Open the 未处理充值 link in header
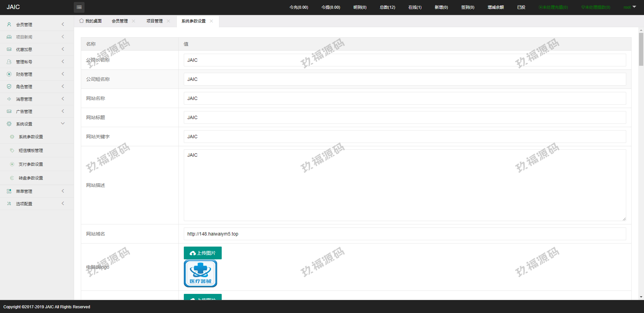This screenshot has height=313, width=644. pyautogui.click(x=553, y=7)
